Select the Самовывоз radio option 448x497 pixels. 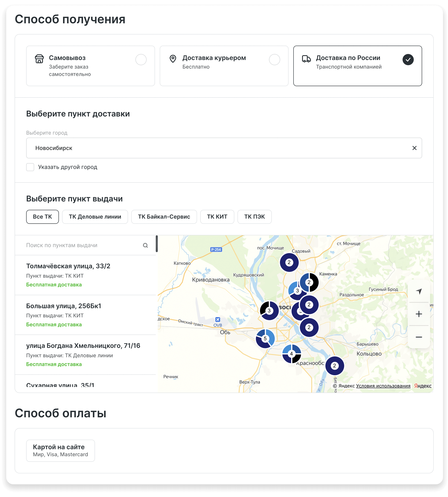click(141, 60)
